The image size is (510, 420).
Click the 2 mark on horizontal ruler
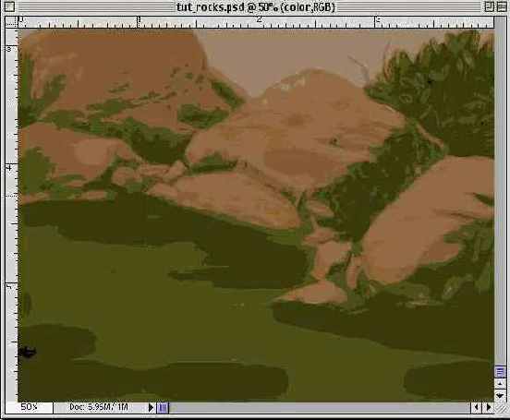coord(259,20)
